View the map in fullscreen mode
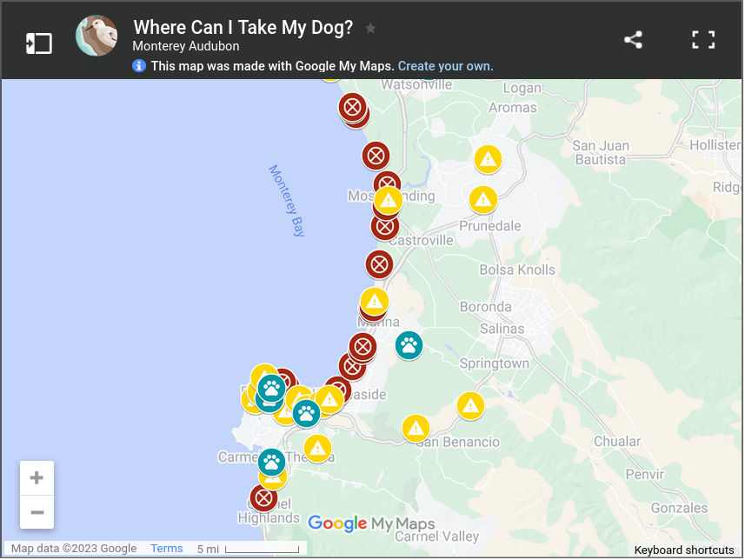The height and width of the screenshot is (560, 745). tap(703, 39)
